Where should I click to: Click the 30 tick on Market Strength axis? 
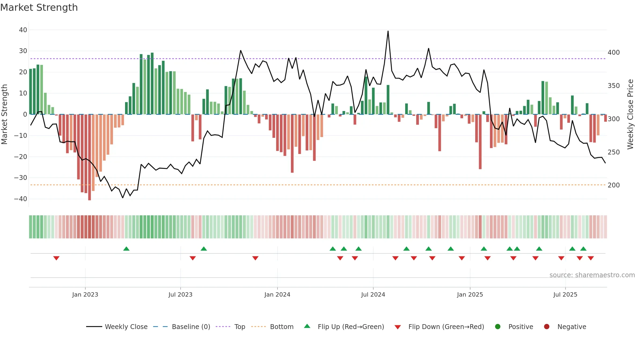coord(23,51)
